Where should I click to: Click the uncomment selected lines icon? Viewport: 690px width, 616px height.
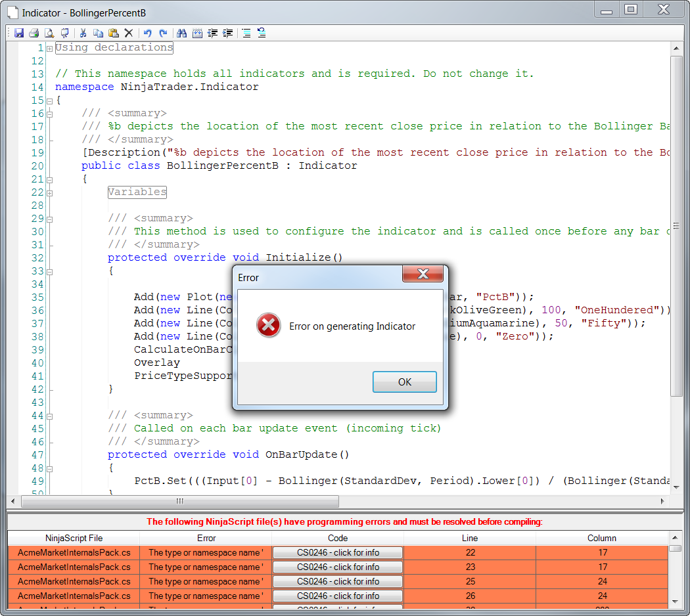tap(262, 33)
